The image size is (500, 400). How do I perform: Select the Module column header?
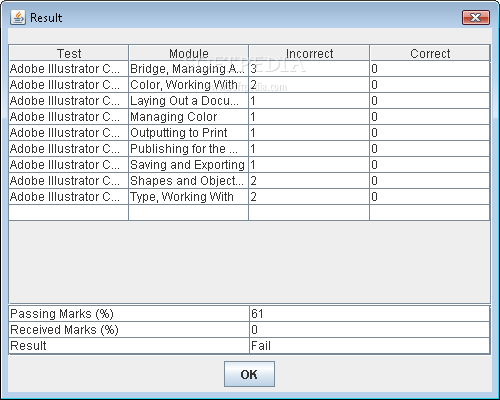point(189,53)
